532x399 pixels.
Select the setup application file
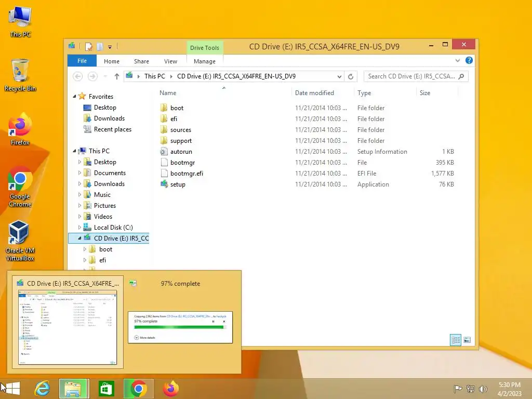(178, 184)
